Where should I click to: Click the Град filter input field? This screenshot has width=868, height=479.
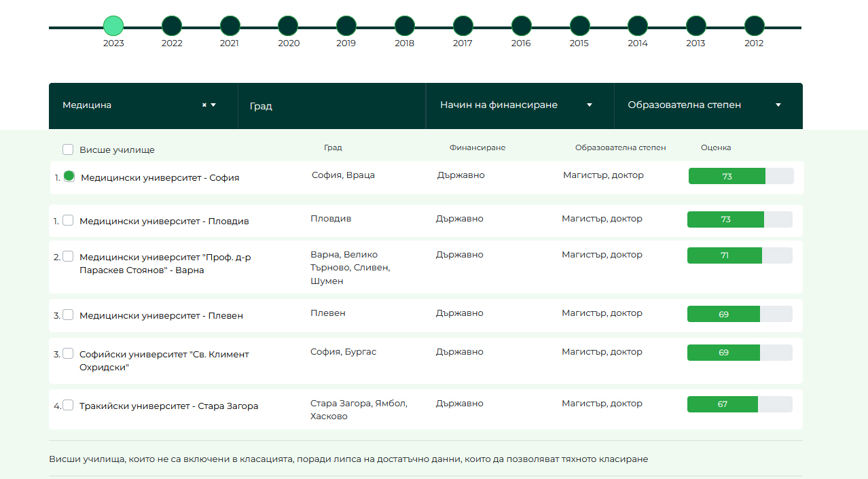[x=332, y=106]
